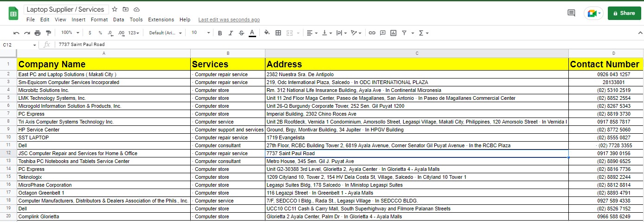Open the Extensions menu
Screen dimensions: 644x222
tap(161, 20)
